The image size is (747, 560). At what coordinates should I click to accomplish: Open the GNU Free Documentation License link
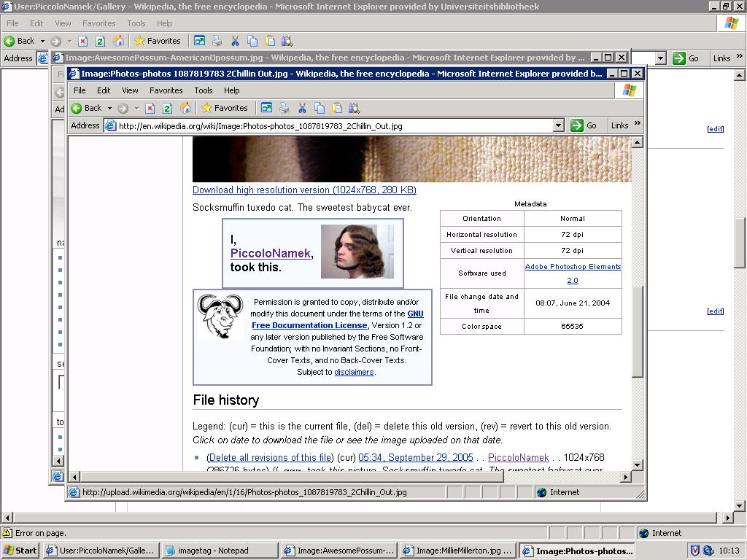point(309,325)
